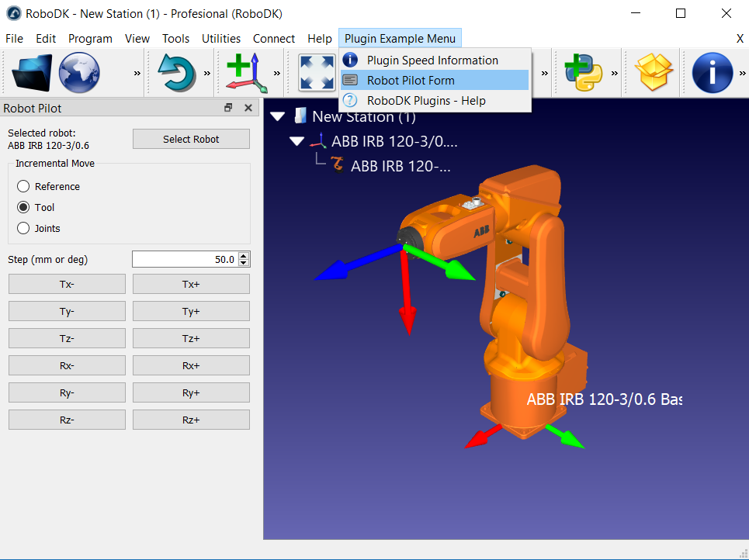Open the online library globe icon
Screen dimensions: 749x560
[79, 73]
